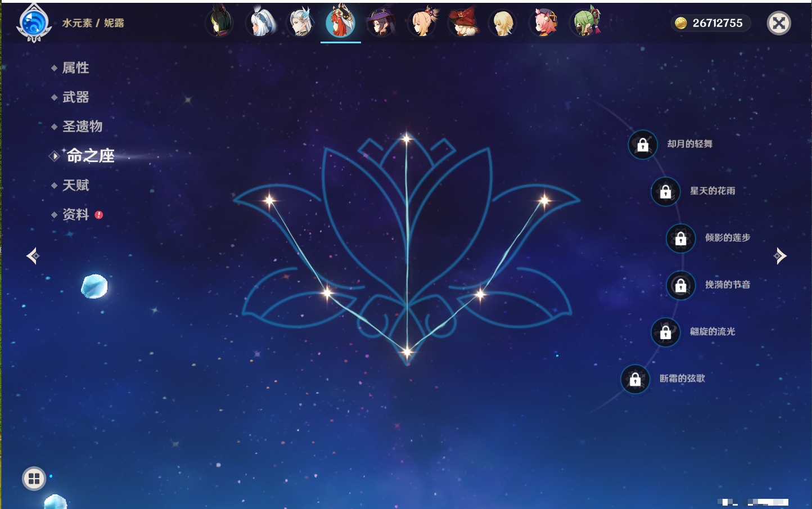Click the 星天的花雨 constellation label
The height and width of the screenshot is (509, 812).
(712, 191)
